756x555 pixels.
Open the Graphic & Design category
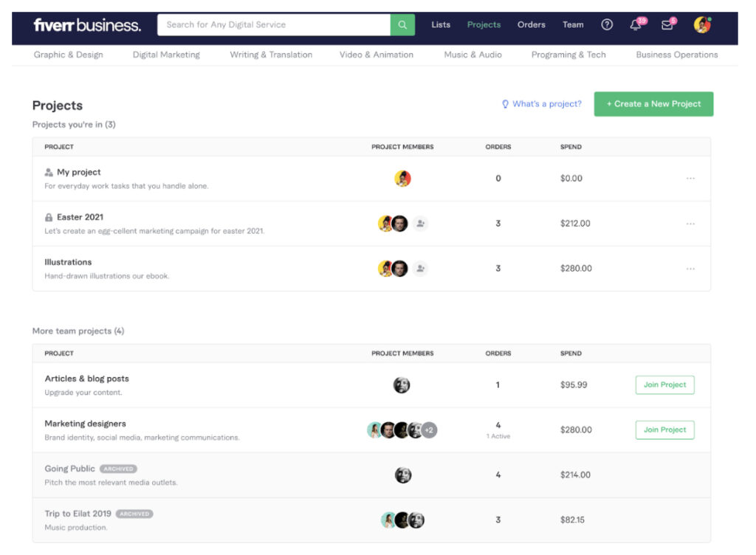point(69,54)
